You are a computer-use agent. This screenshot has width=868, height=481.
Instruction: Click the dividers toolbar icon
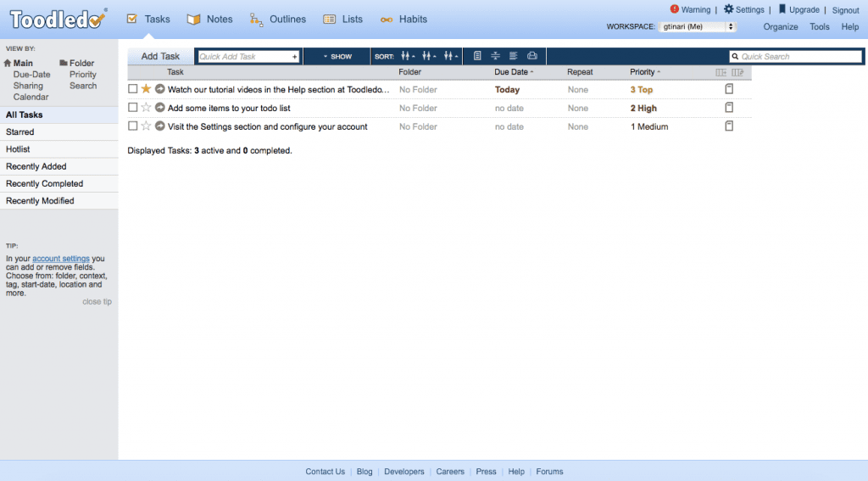pos(495,56)
